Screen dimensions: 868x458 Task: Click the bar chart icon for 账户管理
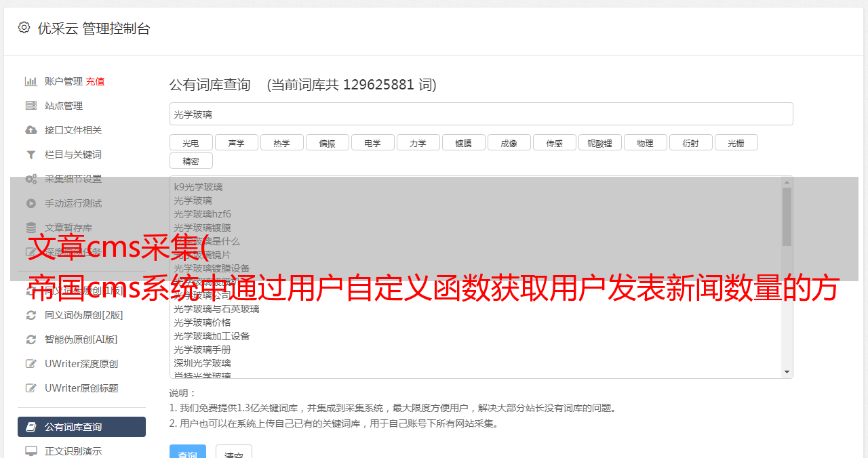click(31, 81)
